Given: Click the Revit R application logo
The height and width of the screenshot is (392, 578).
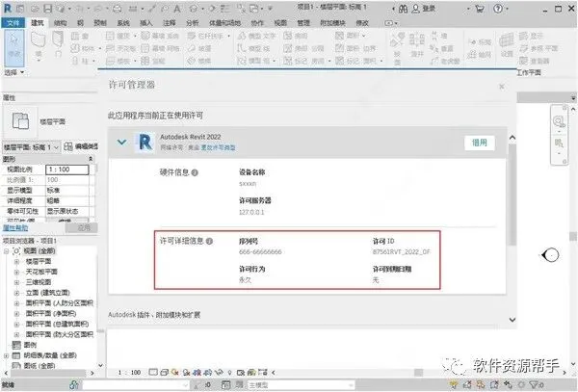Looking at the screenshot, I should 8,8.
